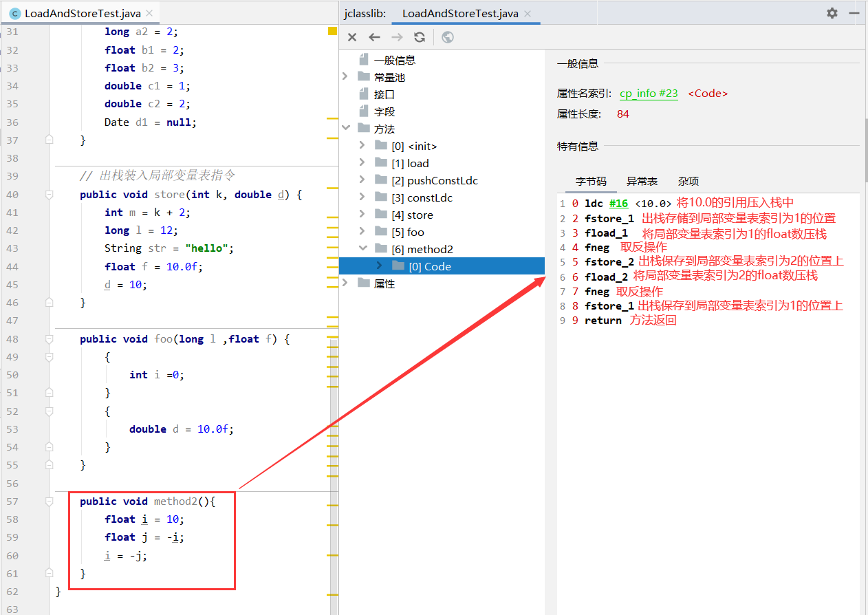Fold the foo method at line 48

click(49, 339)
